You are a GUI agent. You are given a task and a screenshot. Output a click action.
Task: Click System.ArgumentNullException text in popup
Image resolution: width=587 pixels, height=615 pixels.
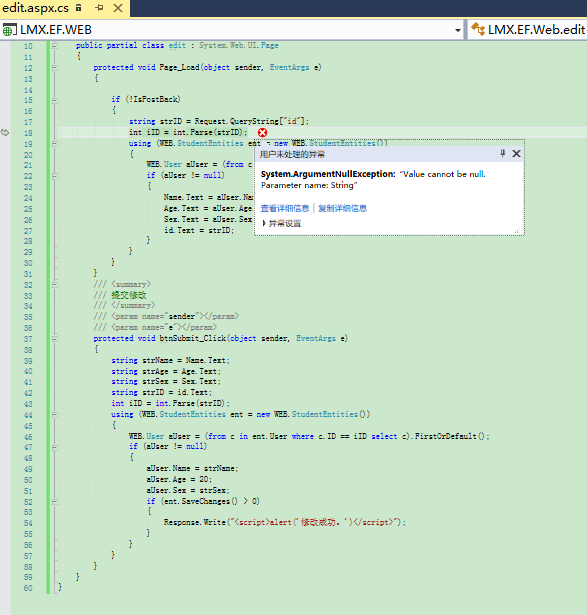click(x=328, y=174)
